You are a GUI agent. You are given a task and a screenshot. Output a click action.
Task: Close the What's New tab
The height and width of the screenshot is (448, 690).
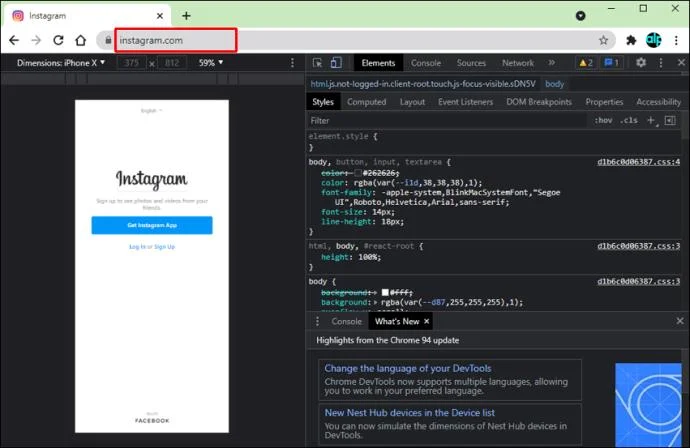coord(426,321)
